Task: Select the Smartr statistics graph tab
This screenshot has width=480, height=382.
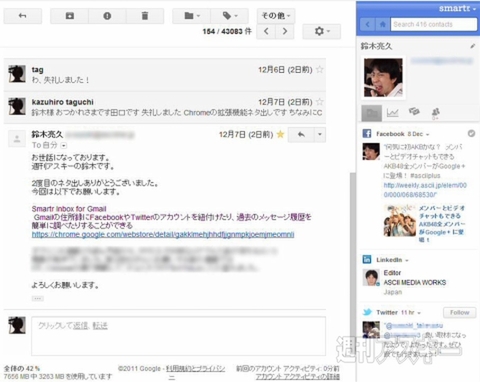Action: (392, 113)
